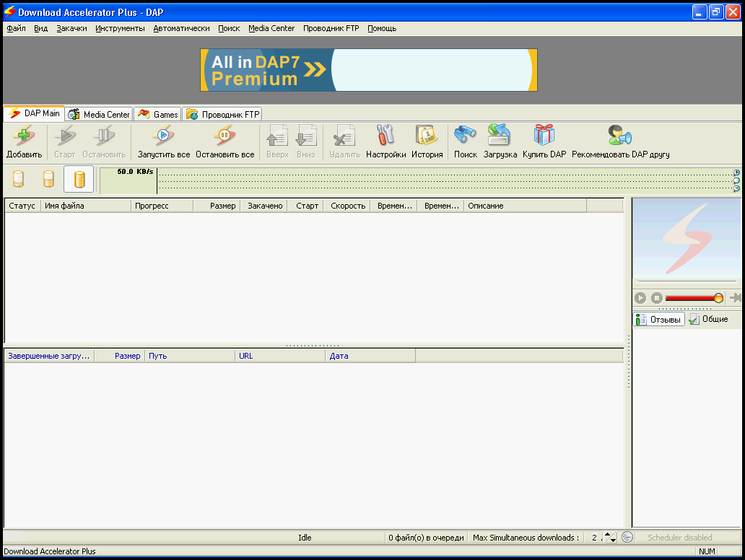
Task: Sort completed list by Путь column
Action: [190, 356]
